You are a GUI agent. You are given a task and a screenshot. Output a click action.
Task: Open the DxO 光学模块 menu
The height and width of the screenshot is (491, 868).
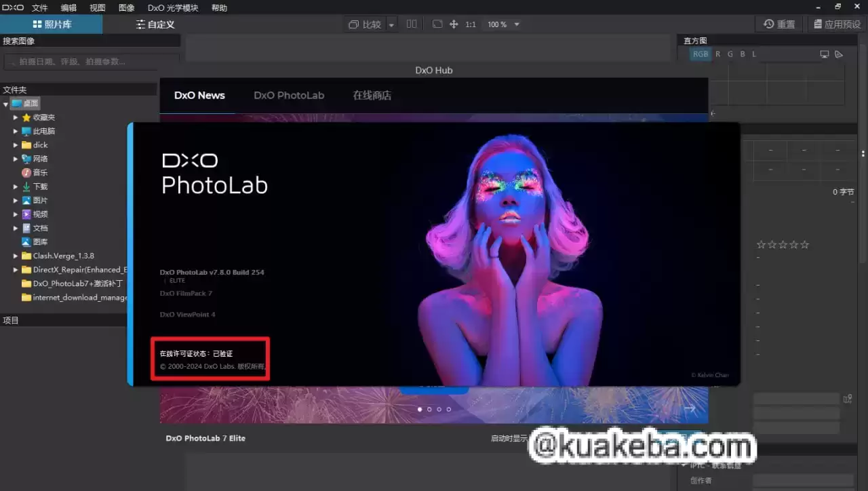[172, 7]
